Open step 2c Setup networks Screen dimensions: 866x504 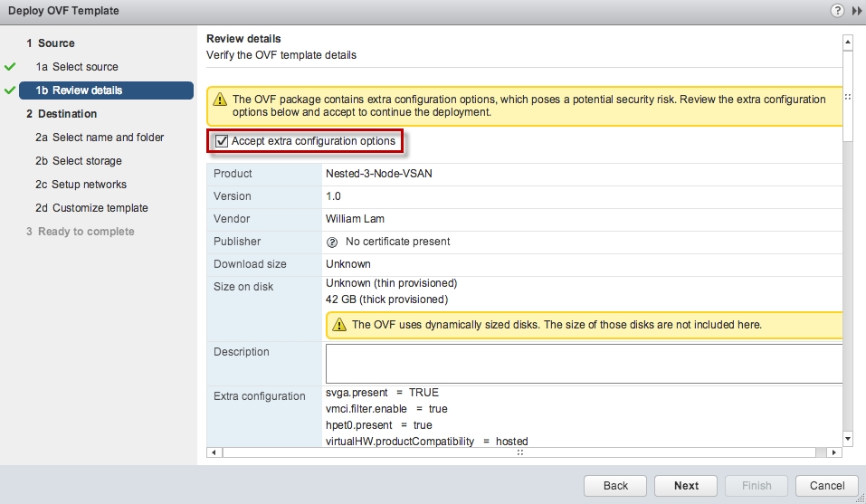(x=81, y=185)
